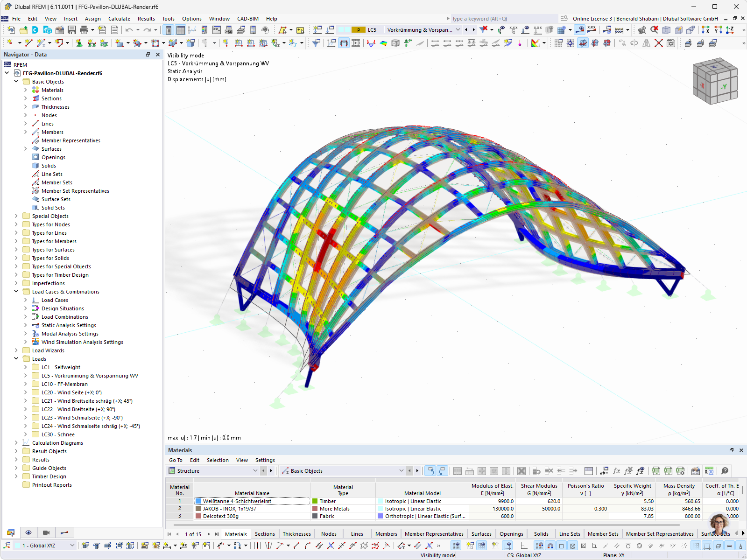Click the Open File folder icon
The height and width of the screenshot is (560, 747).
coord(23,30)
